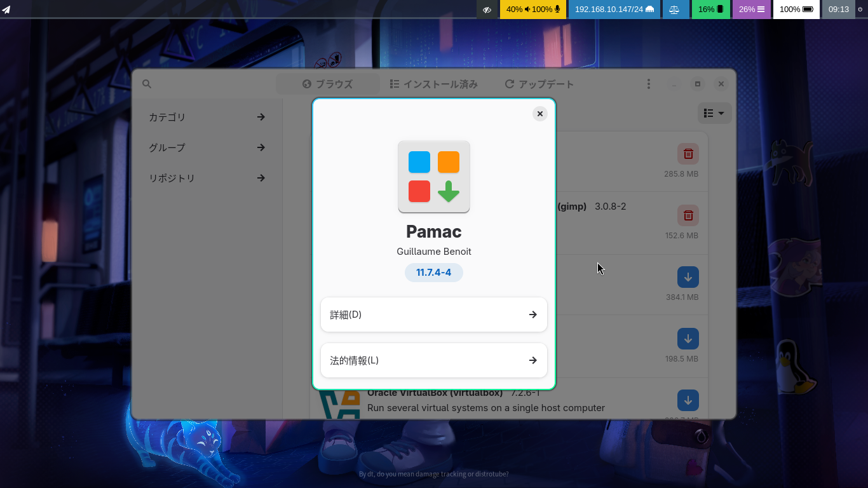Viewport: 868px width, 488px height.
Task: Switch to the インストール済み tab
Action: click(434, 84)
